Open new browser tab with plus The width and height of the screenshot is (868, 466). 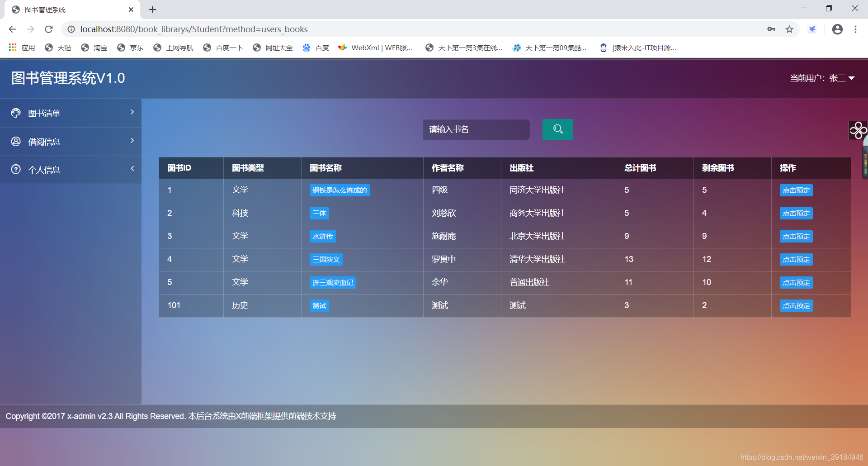152,10
